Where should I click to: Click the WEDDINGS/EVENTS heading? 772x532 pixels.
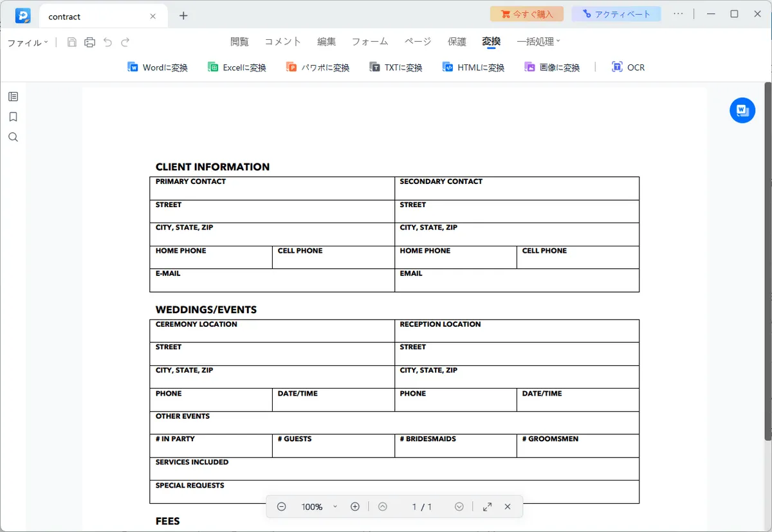coord(206,310)
